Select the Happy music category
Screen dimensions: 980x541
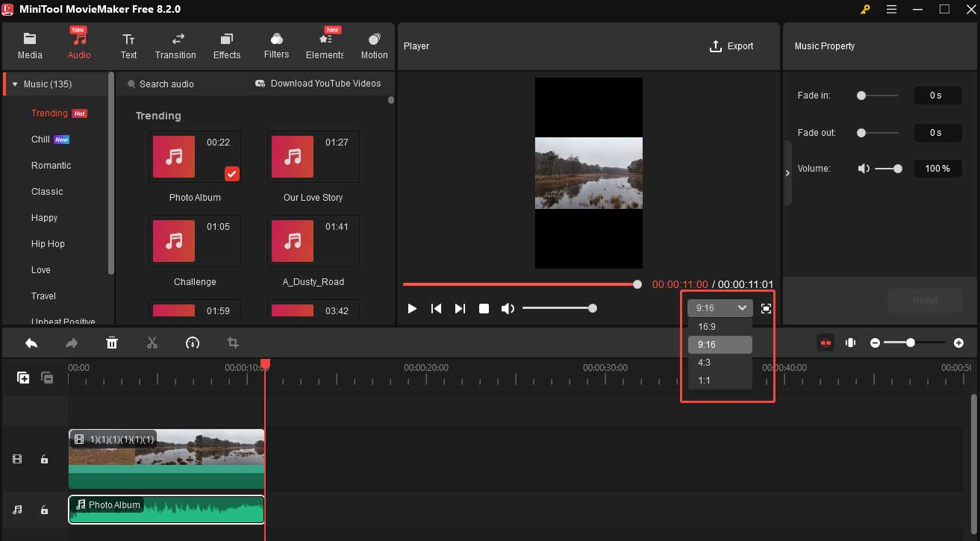pyautogui.click(x=44, y=218)
